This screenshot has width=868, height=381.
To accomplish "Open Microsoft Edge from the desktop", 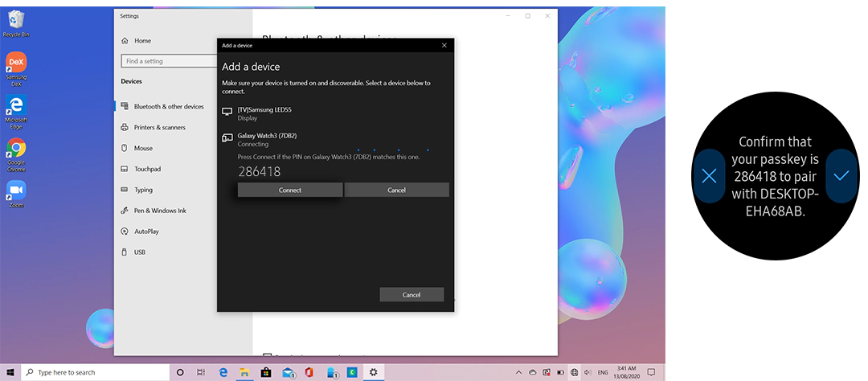I will click(x=16, y=112).
